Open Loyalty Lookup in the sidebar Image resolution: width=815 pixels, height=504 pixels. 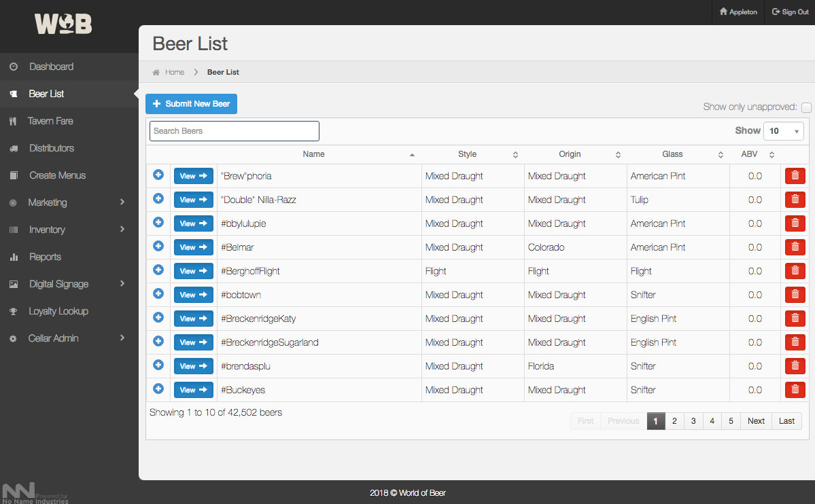point(69,310)
